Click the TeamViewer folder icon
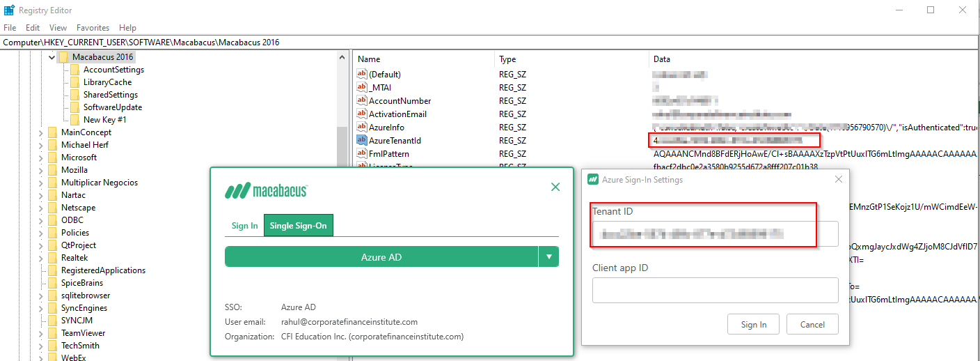980x361 pixels. coord(53,333)
